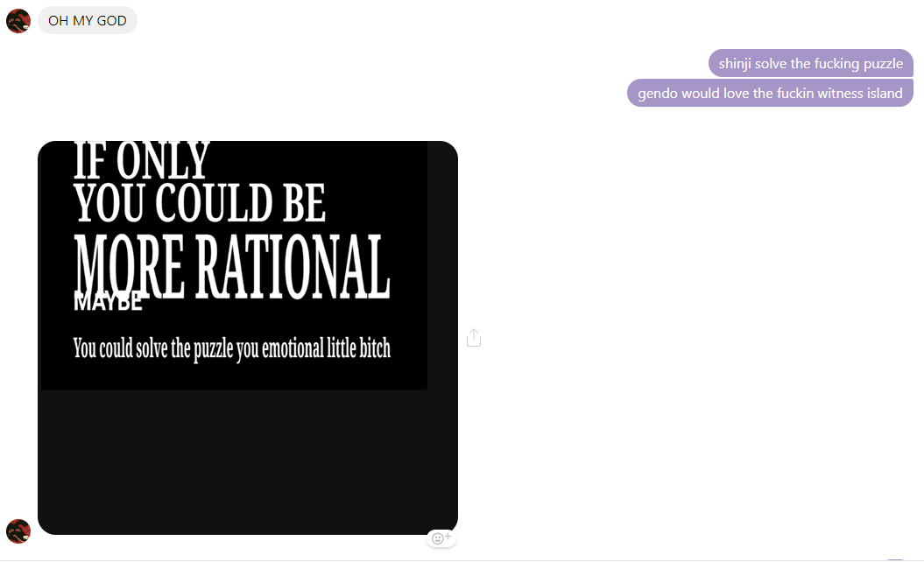Click the blank dark area below image text
This screenshot has height=562, width=924.
point(247,461)
